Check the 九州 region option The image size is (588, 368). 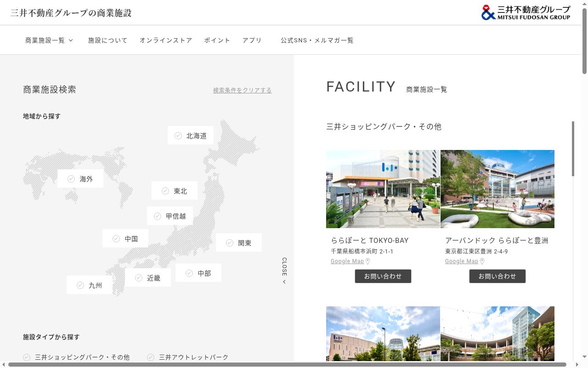pos(90,285)
